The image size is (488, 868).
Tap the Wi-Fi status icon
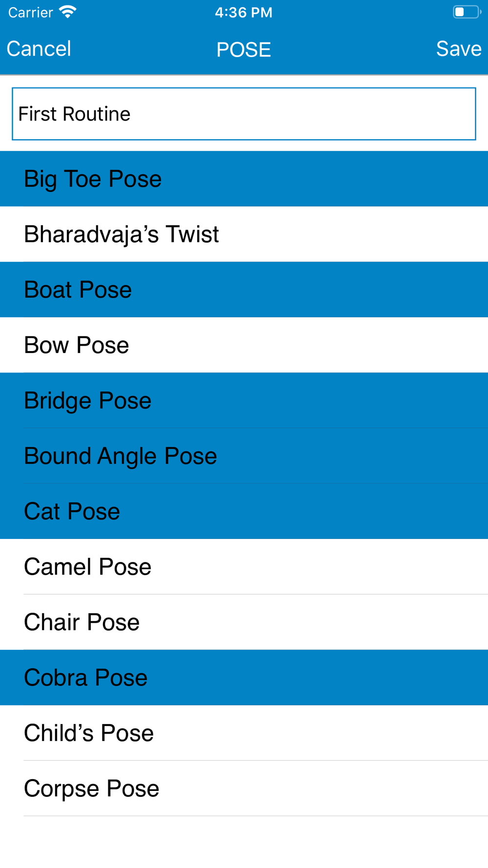(x=68, y=12)
